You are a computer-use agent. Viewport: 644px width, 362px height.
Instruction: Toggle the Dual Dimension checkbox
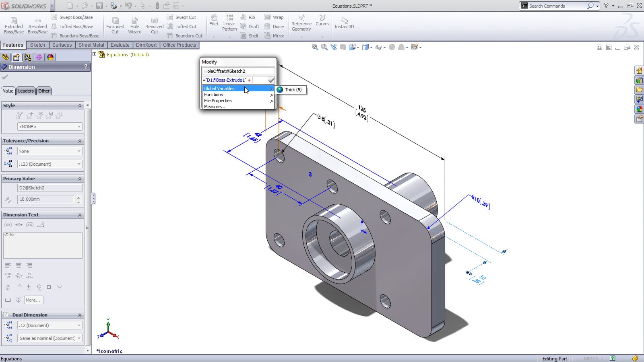[x=6, y=315]
